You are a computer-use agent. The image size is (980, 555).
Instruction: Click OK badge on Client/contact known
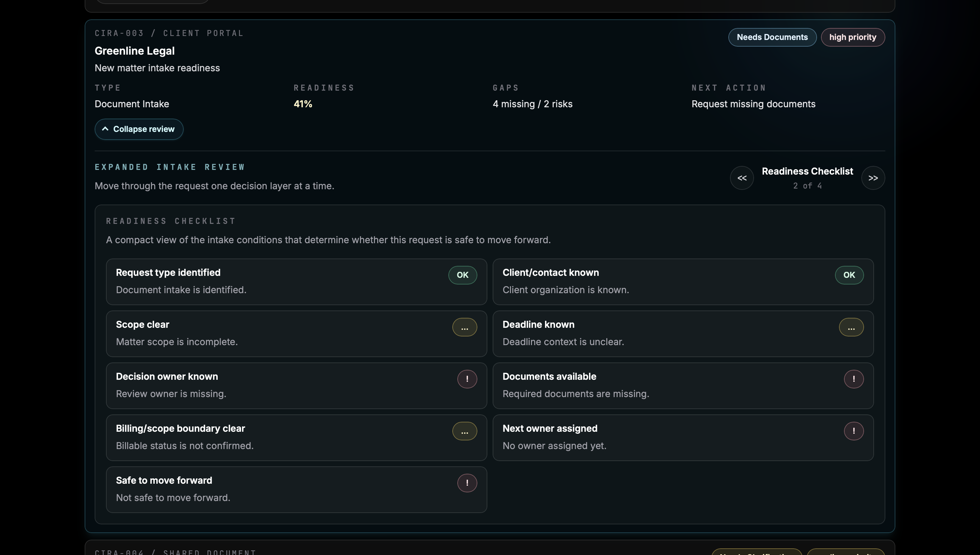(849, 275)
